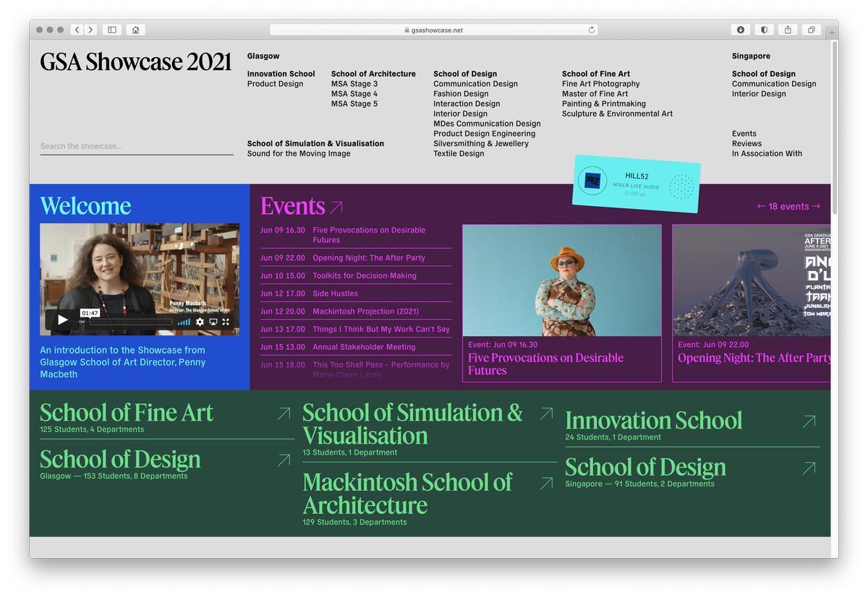Open Annual Stakeholder Meeting event
The image size is (868, 597).
pos(364,347)
